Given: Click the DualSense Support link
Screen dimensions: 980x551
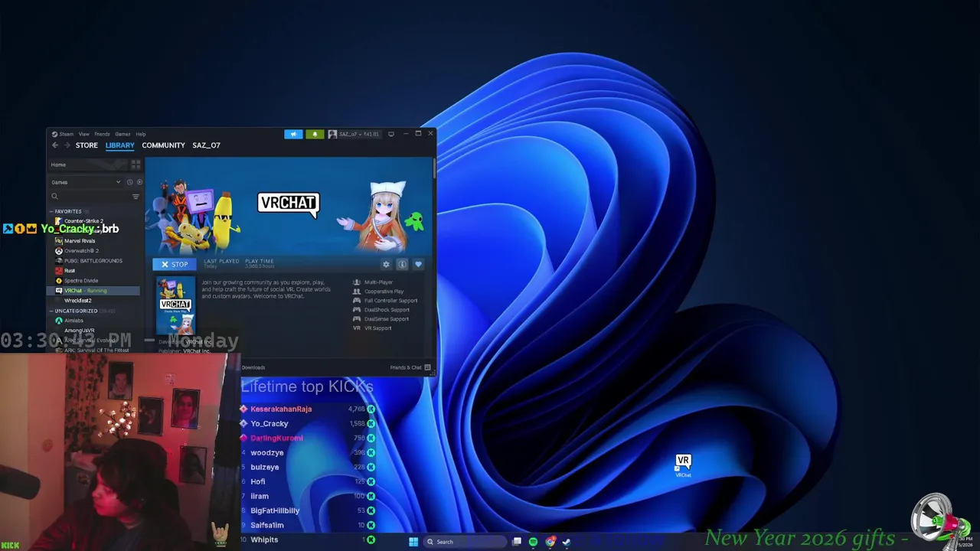Looking at the screenshot, I should pos(387,319).
